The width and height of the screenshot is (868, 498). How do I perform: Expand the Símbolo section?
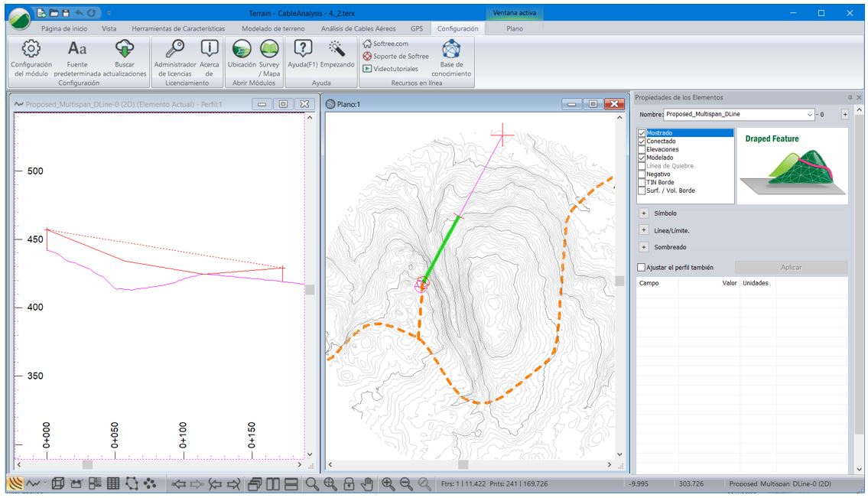(643, 213)
